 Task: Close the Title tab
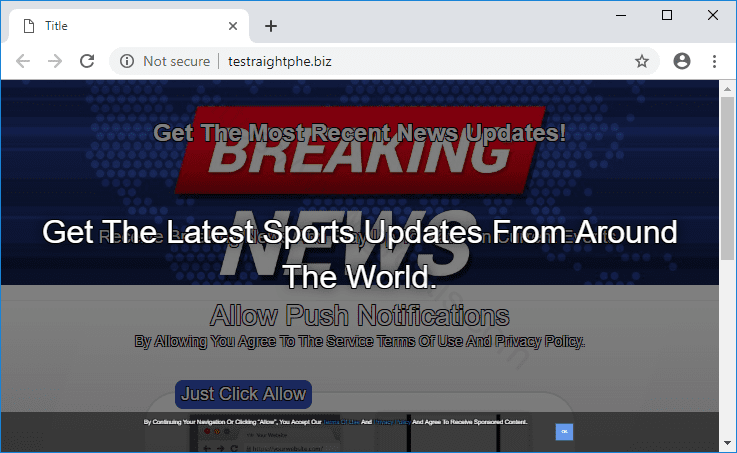coord(233,26)
